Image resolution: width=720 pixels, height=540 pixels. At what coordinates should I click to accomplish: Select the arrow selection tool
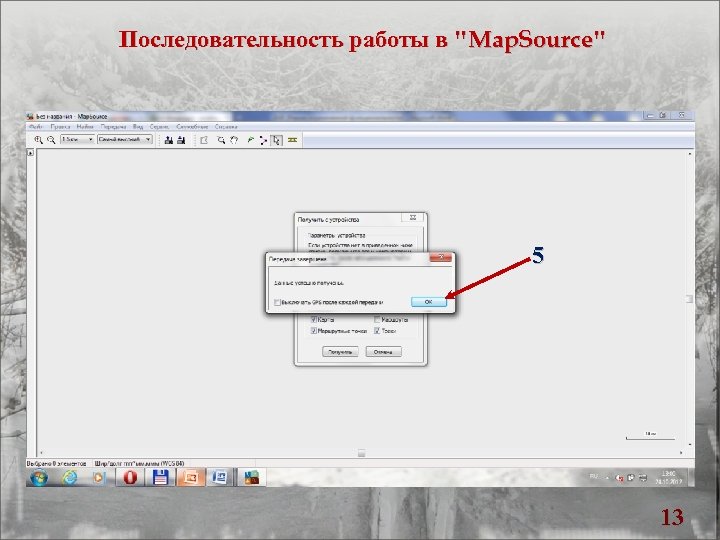click(x=276, y=140)
